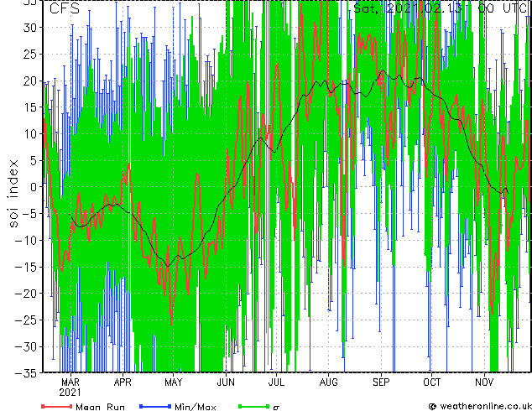
Task: Click the UTC date stamp at top right
Action: (x=440, y=9)
